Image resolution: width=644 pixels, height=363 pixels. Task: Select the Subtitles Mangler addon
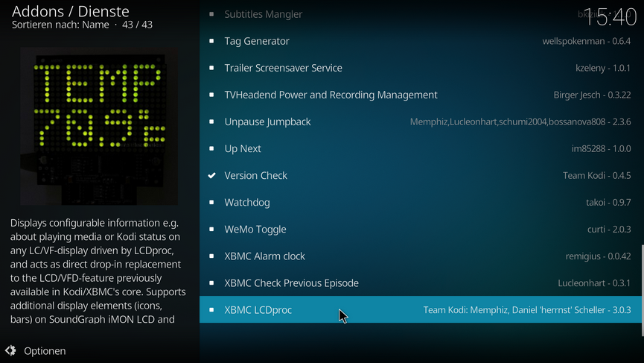tap(421, 14)
